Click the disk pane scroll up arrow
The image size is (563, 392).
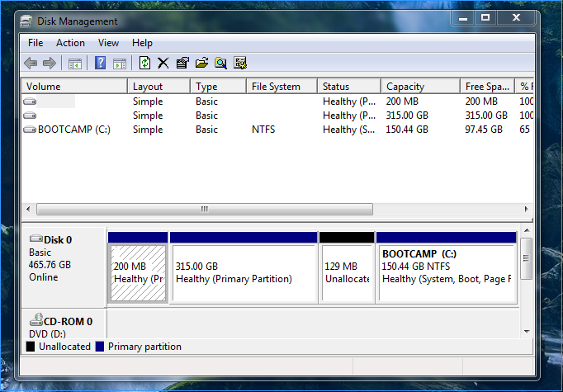click(x=527, y=230)
